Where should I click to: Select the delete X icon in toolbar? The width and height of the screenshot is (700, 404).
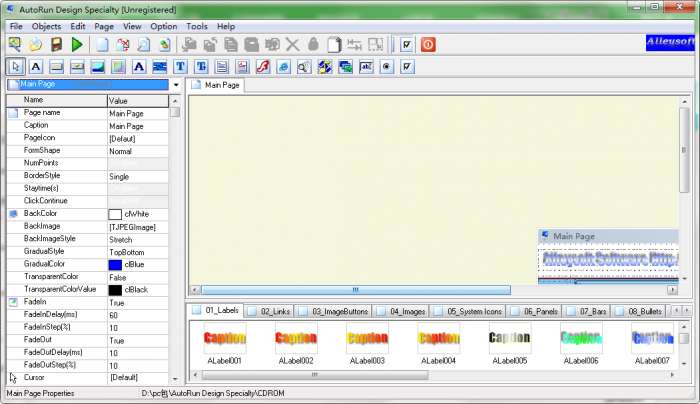(292, 45)
